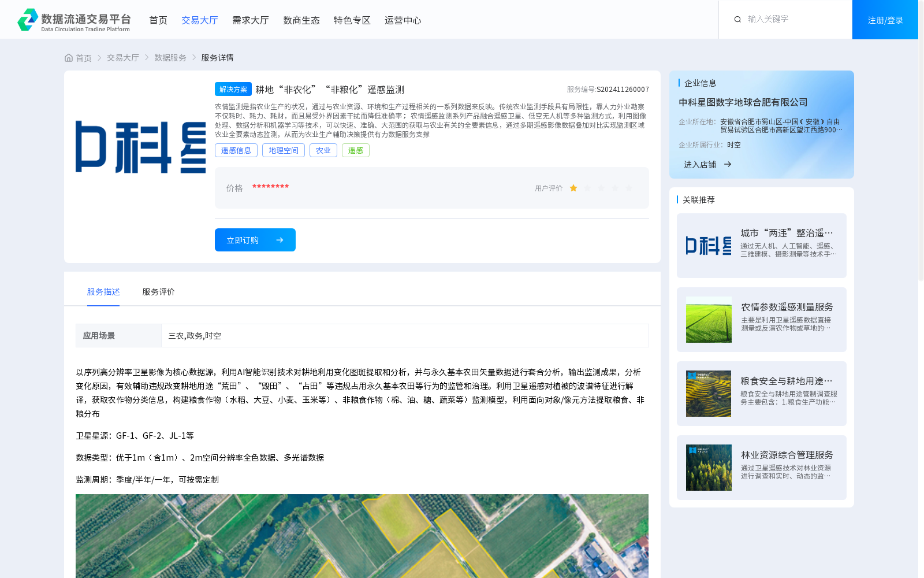Open the 特色专区 navigation item
This screenshot has height=578, width=924.
pos(352,20)
